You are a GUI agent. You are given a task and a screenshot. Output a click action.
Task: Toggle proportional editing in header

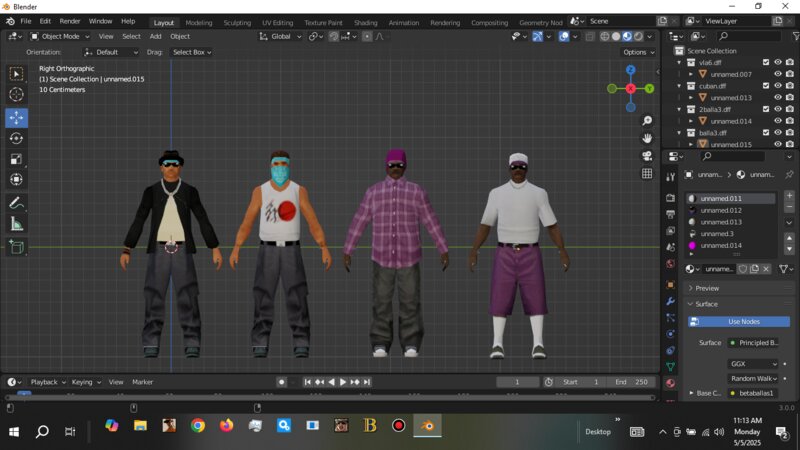point(367,36)
